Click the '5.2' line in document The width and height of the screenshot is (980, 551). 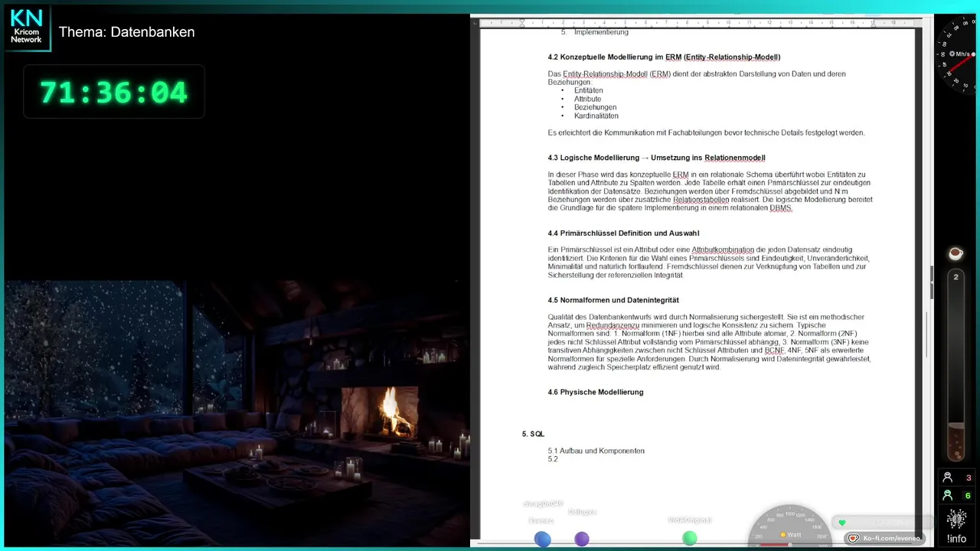coord(553,459)
